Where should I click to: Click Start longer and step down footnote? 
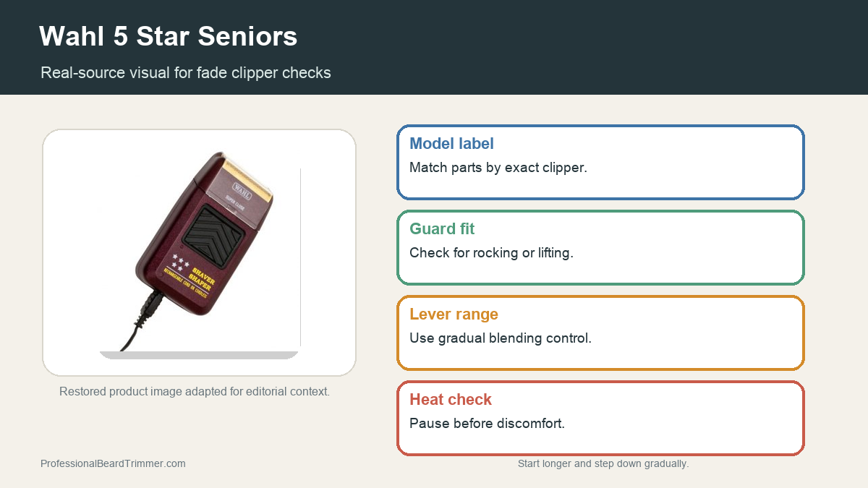pyautogui.click(x=603, y=463)
